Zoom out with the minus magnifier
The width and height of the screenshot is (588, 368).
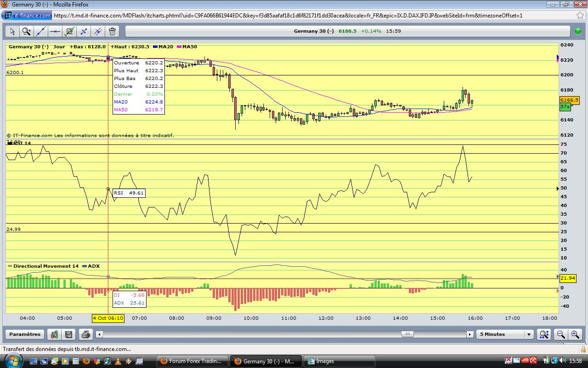tap(560, 334)
